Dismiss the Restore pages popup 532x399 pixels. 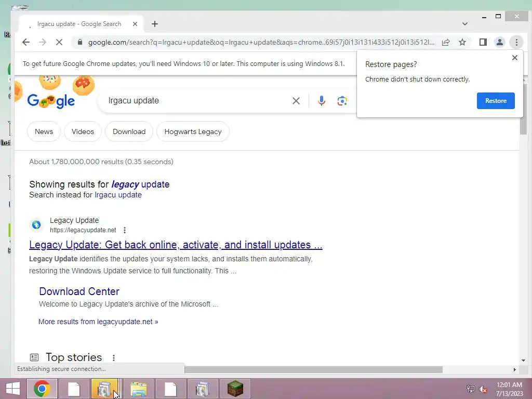point(515,58)
